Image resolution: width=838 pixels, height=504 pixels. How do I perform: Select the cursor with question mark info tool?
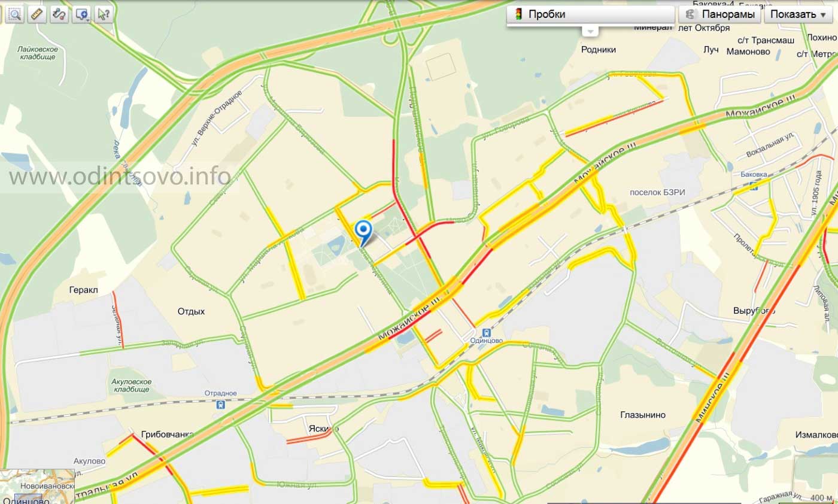coord(104,15)
